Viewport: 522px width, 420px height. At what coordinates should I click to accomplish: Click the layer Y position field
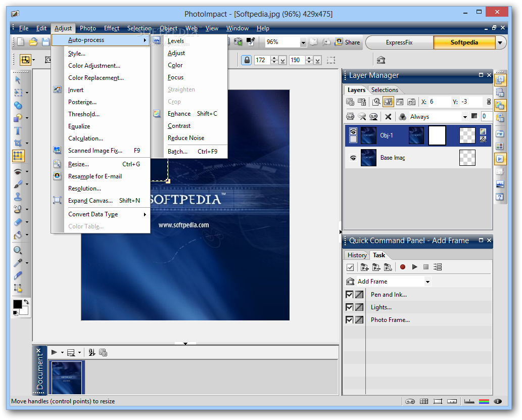pyautogui.click(x=471, y=102)
